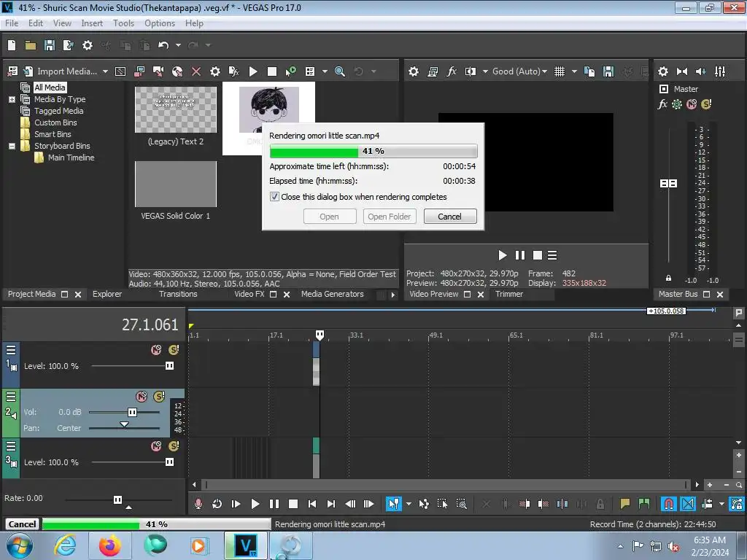The image size is (747, 560).
Task: Select the VEGAS Solid Color 1 thumbnail
Action: 175,184
